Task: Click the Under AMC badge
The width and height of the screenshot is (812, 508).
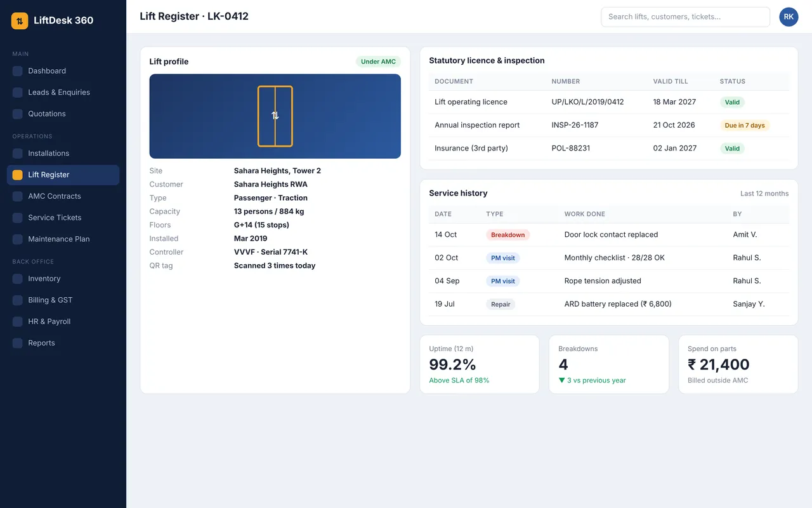Action: point(378,62)
